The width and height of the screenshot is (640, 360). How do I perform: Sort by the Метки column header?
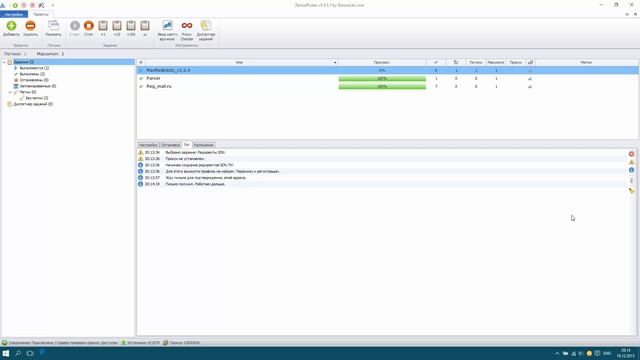pyautogui.click(x=587, y=62)
